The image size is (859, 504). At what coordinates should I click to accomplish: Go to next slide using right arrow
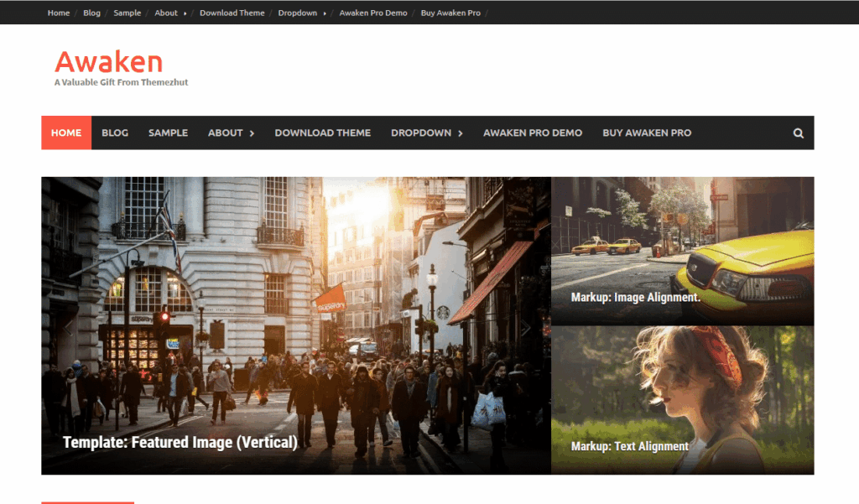(525, 328)
